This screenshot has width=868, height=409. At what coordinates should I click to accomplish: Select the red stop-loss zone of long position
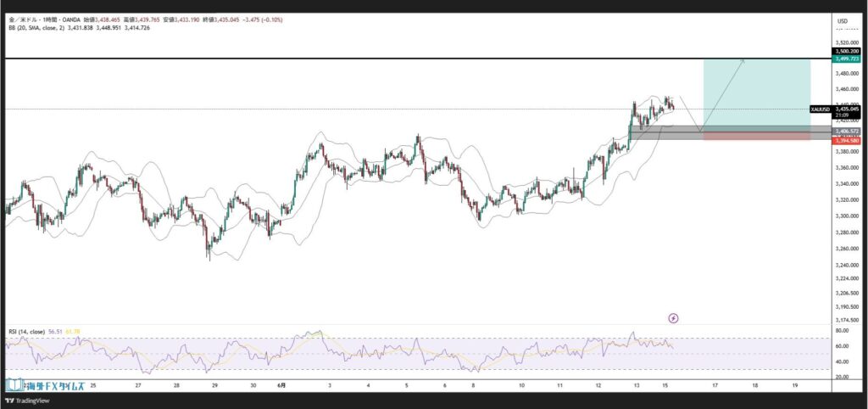[754, 137]
